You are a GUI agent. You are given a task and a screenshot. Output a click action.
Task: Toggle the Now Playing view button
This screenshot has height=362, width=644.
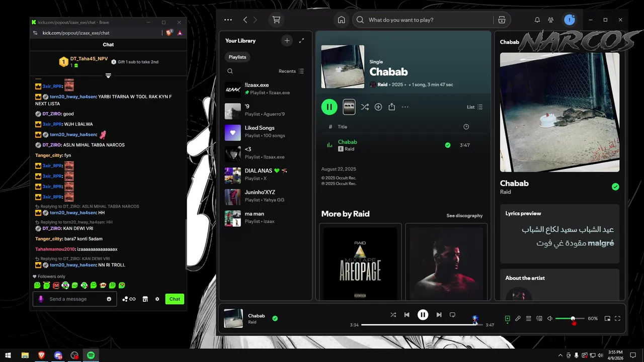click(x=508, y=318)
